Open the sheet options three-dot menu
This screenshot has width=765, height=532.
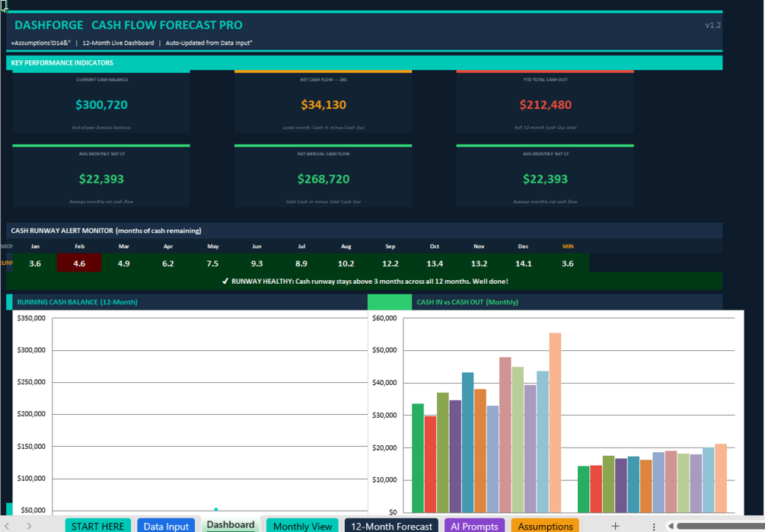pos(654,527)
